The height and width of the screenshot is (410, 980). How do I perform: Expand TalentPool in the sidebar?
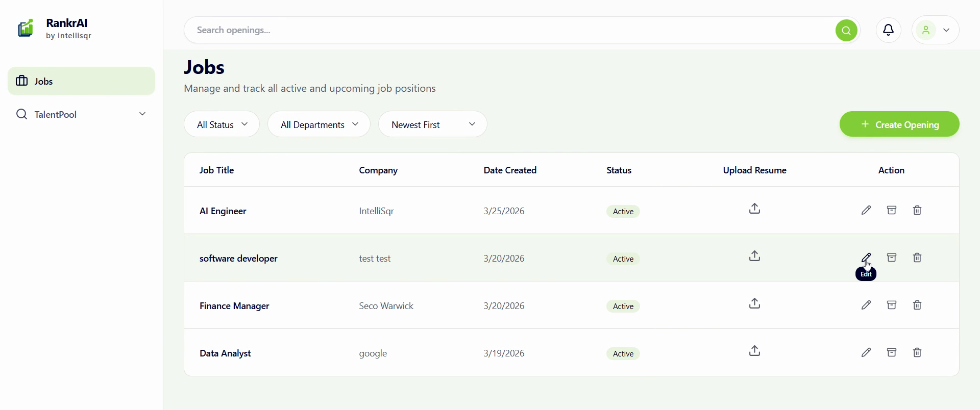pyautogui.click(x=82, y=114)
